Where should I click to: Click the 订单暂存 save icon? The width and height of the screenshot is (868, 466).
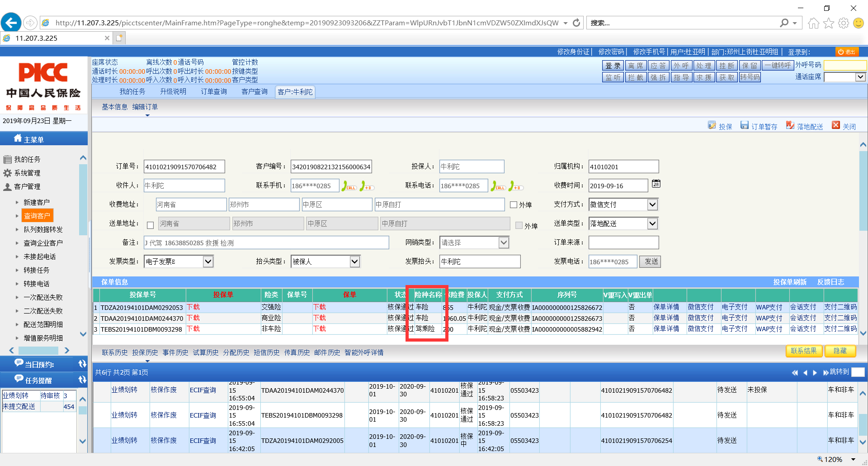point(745,125)
